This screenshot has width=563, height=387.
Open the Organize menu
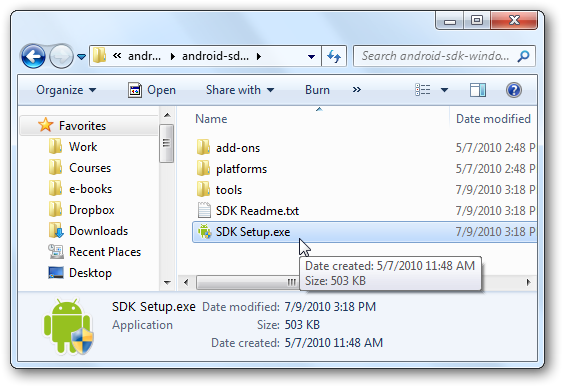[x=66, y=90]
